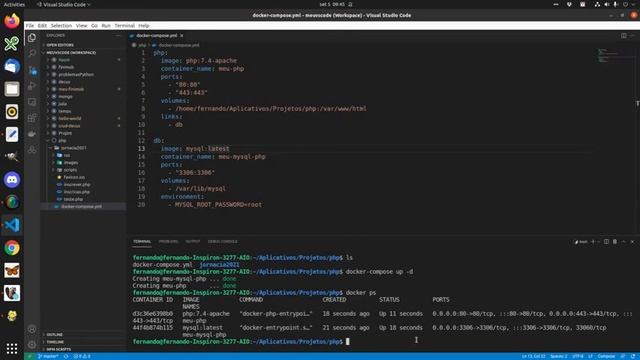640x360 pixels.
Task: Click the split terminal icon
Action: click(x=606, y=242)
